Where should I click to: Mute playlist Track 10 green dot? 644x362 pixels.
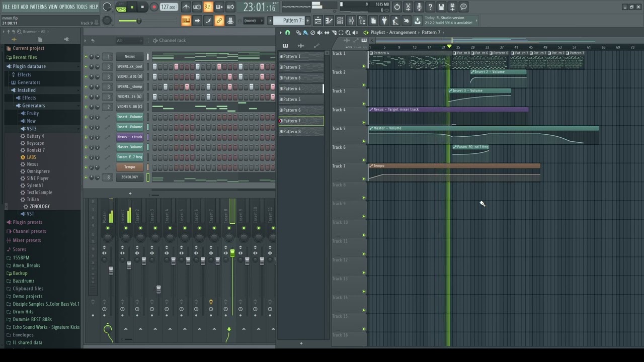364,235
